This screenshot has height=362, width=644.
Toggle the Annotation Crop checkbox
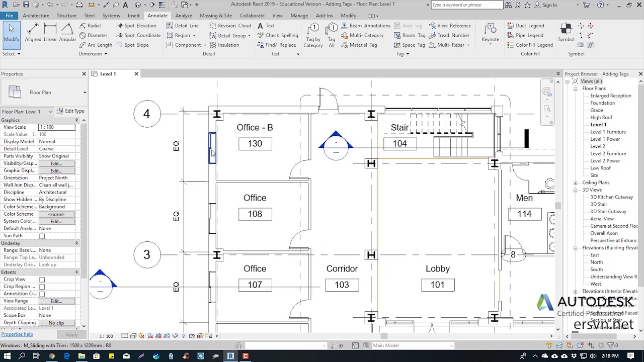click(x=42, y=294)
